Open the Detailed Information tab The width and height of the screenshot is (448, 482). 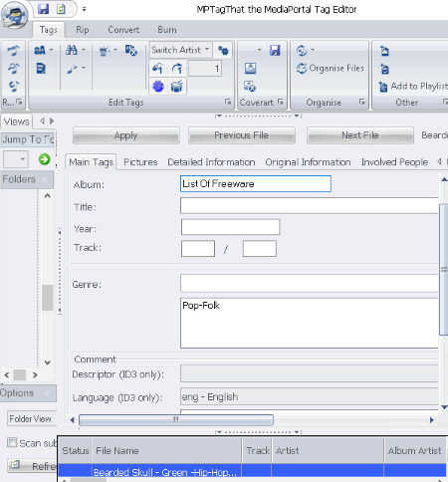tap(211, 162)
